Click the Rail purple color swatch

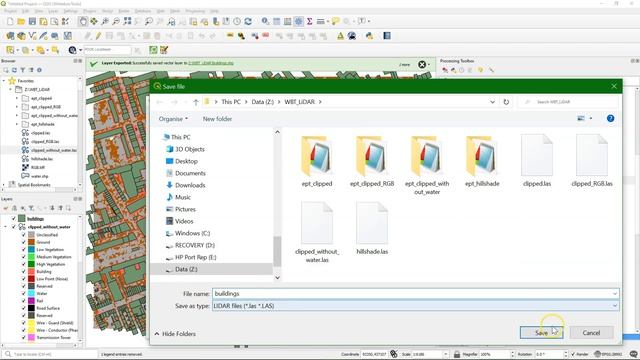[31, 301]
